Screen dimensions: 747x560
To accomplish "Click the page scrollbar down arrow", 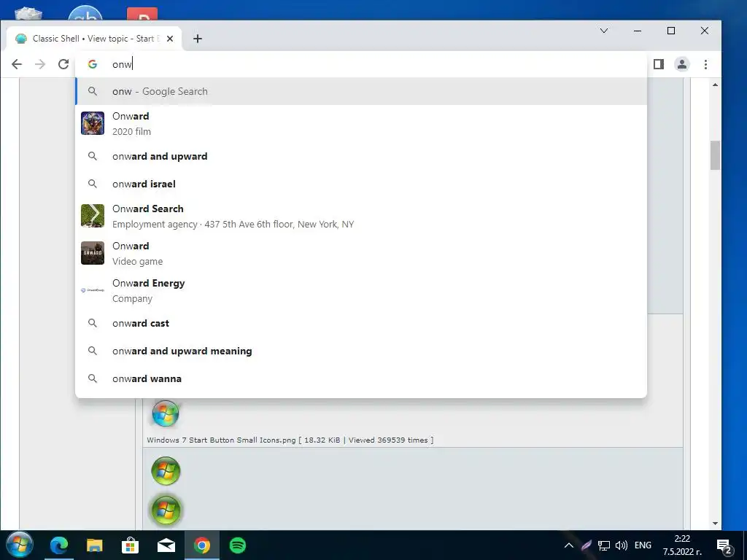I will click(715, 524).
